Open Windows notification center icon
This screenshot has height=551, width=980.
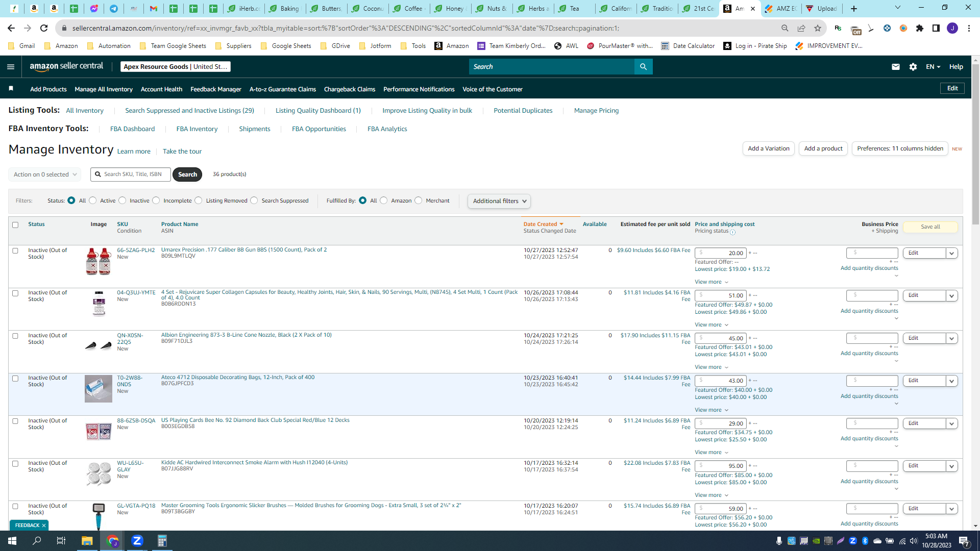(964, 541)
